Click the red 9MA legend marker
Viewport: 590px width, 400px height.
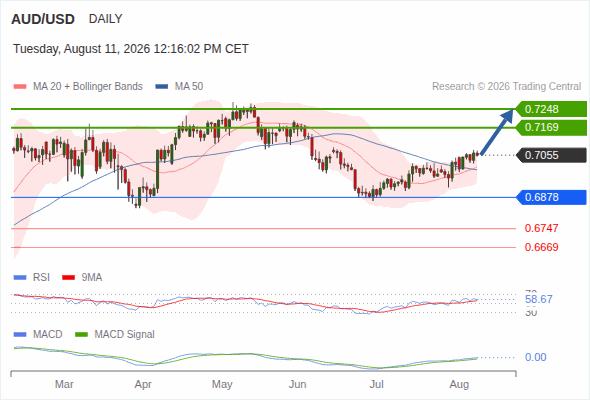[x=68, y=278]
